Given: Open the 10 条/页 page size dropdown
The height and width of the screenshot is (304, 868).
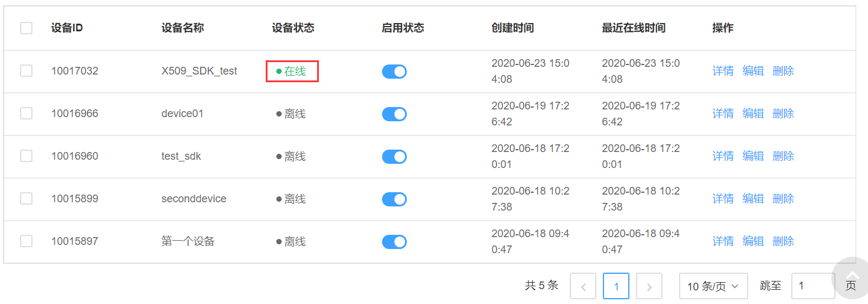Looking at the screenshot, I should tap(713, 286).
